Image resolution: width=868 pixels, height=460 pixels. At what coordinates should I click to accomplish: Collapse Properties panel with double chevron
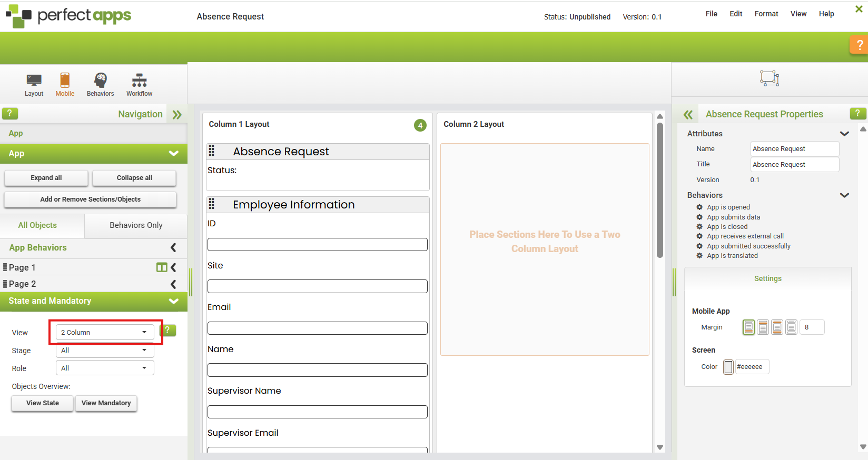coord(688,115)
